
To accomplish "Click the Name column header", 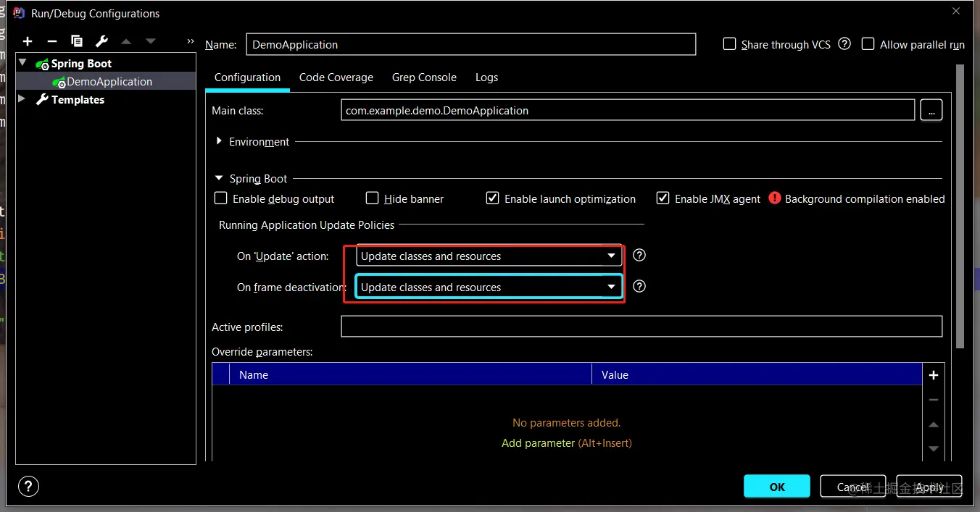I will 410,374.
